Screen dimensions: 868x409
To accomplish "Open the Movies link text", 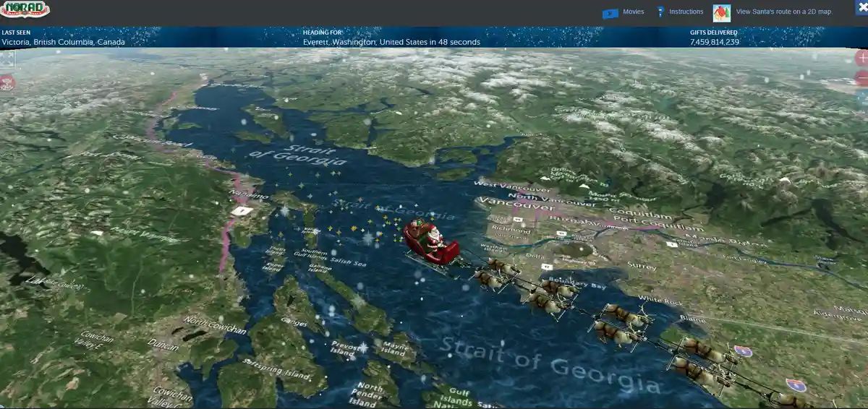I will click(x=633, y=12).
